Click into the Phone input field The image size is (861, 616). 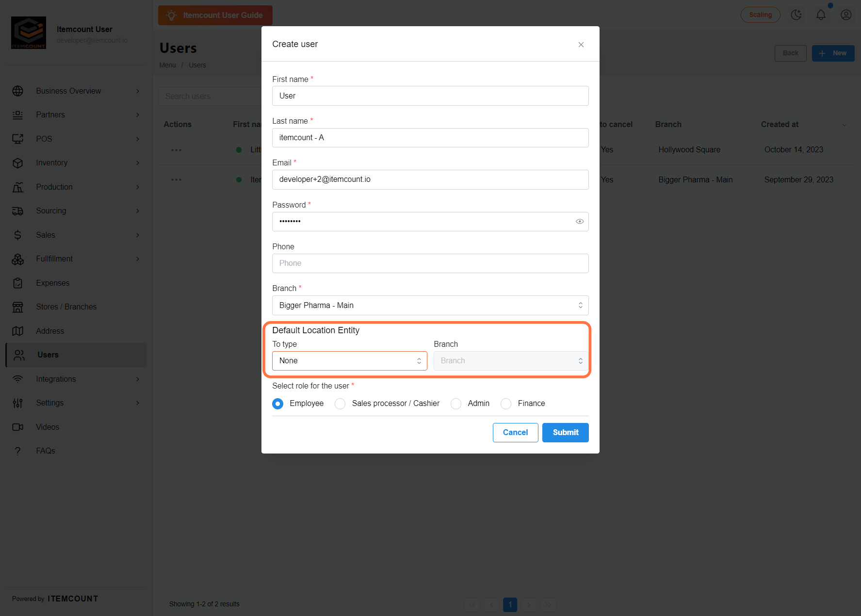point(430,263)
